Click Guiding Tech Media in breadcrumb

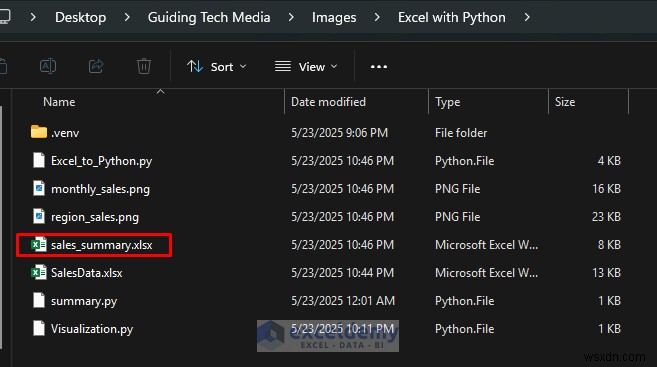(209, 17)
